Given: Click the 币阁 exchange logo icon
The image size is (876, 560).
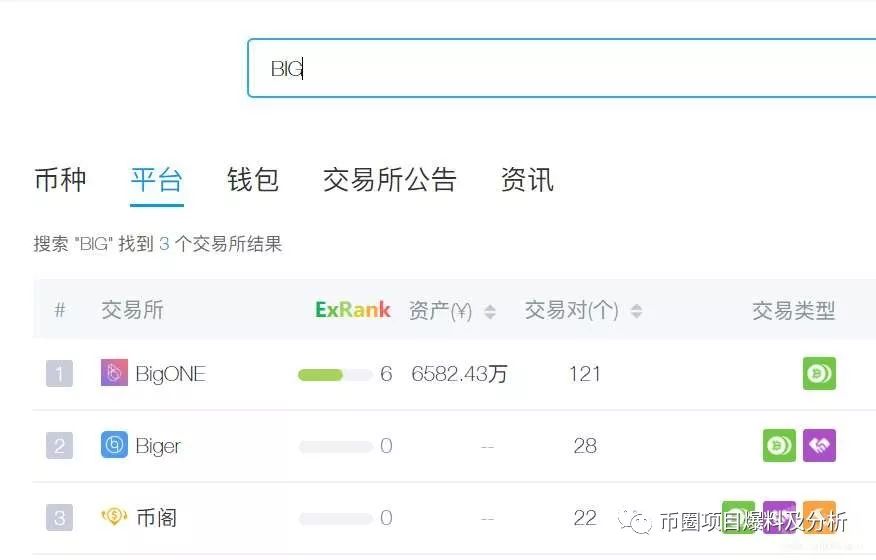Looking at the screenshot, I should 114,516.
